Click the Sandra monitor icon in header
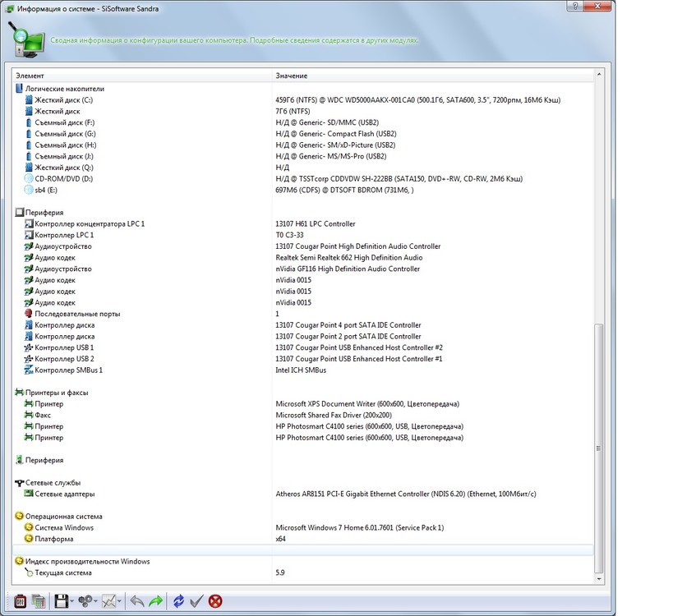The height and width of the screenshot is (616, 682). [x=28, y=41]
